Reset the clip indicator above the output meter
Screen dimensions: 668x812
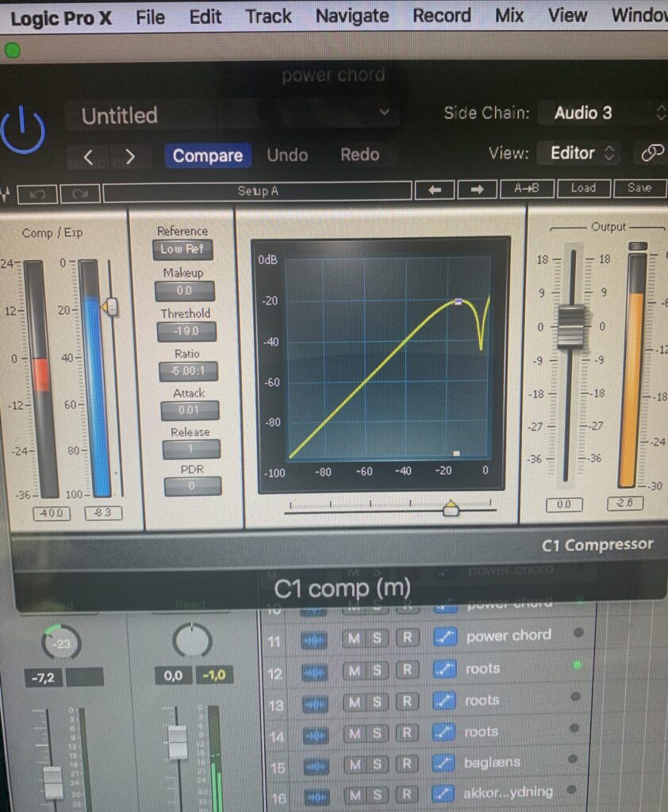point(637,247)
